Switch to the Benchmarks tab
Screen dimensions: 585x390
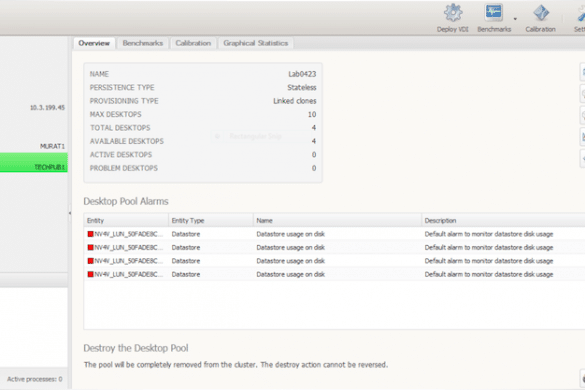click(x=143, y=43)
